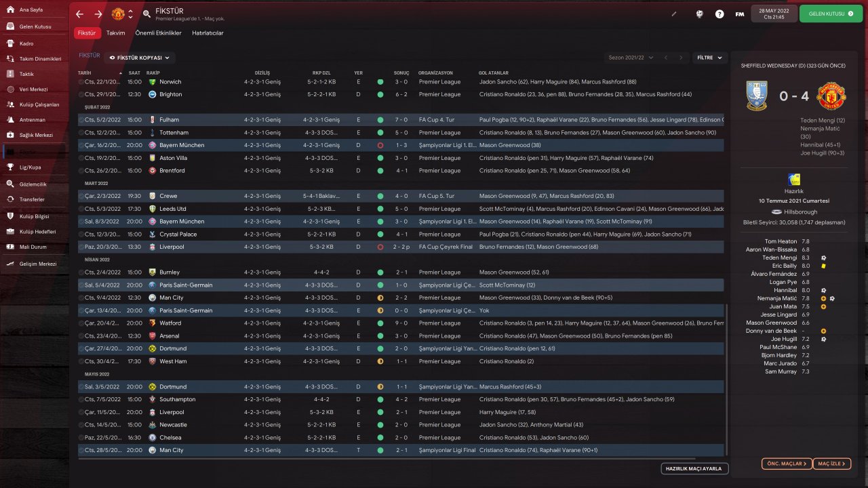868x488 pixels.
Task: Open the globe football icon in top bar
Action: (699, 14)
